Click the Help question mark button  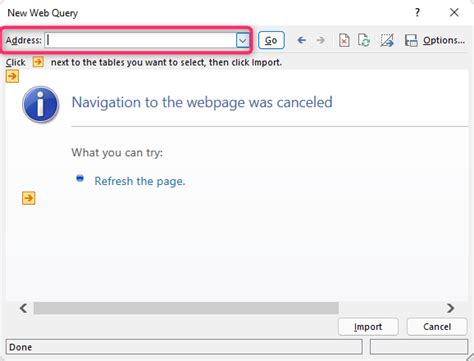coord(417,13)
